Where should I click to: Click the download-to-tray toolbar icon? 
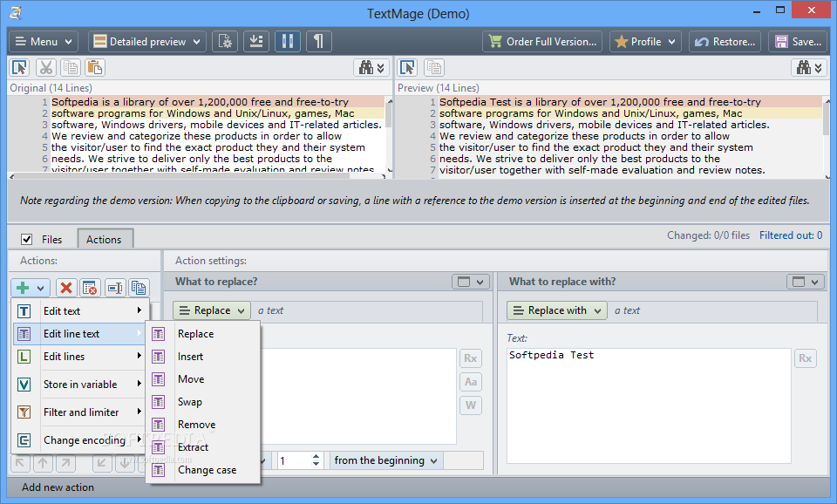[x=256, y=42]
